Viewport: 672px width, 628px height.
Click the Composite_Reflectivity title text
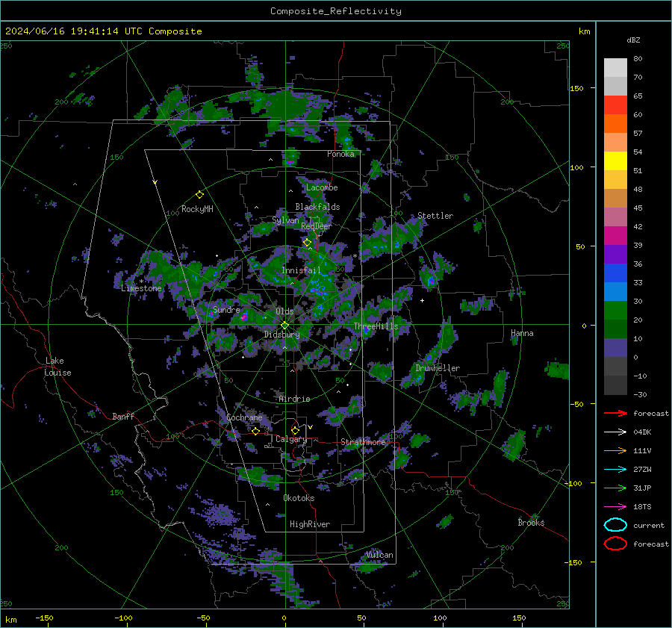(x=335, y=11)
